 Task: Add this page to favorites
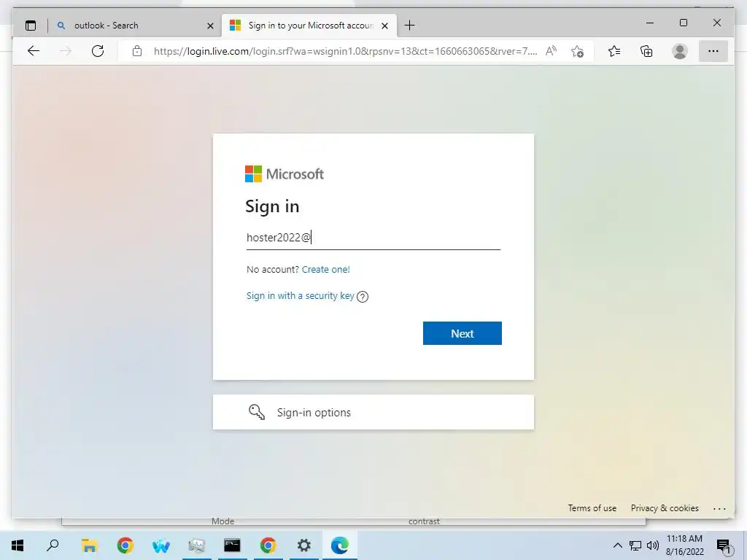pyautogui.click(x=578, y=52)
